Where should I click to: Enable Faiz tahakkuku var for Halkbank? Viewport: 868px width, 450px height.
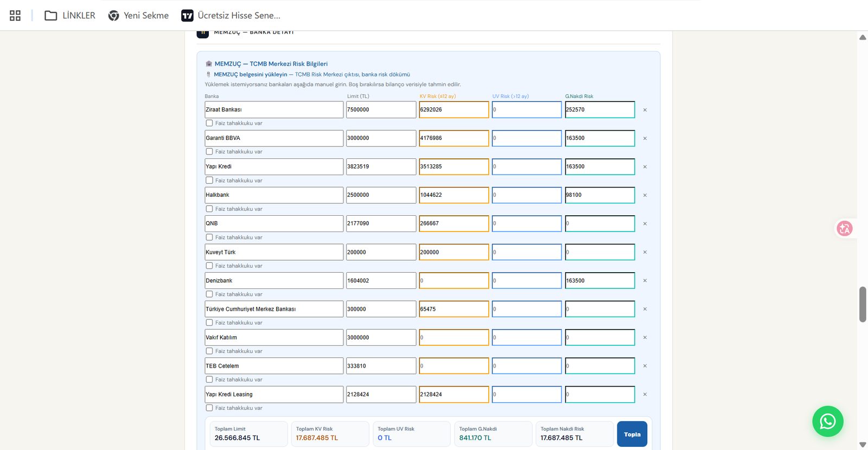(x=209, y=209)
